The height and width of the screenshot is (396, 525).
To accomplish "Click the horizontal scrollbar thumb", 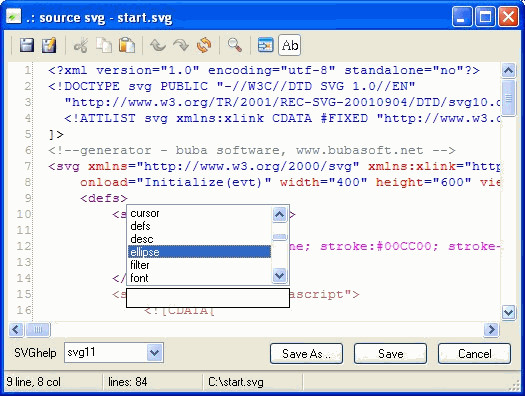I will [x=38, y=329].
